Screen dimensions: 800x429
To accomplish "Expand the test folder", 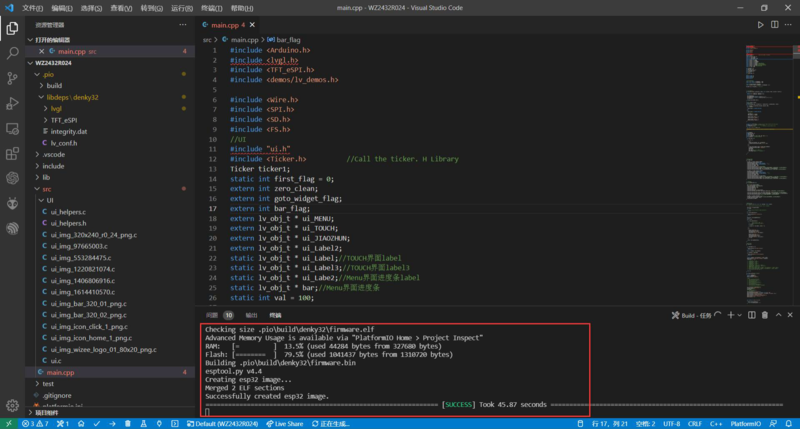I will coord(37,384).
